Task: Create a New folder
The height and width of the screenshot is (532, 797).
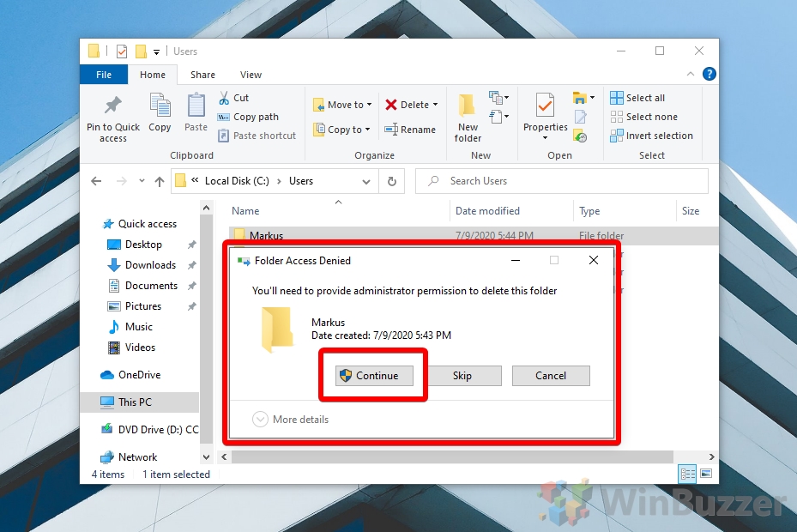Action: [x=468, y=118]
